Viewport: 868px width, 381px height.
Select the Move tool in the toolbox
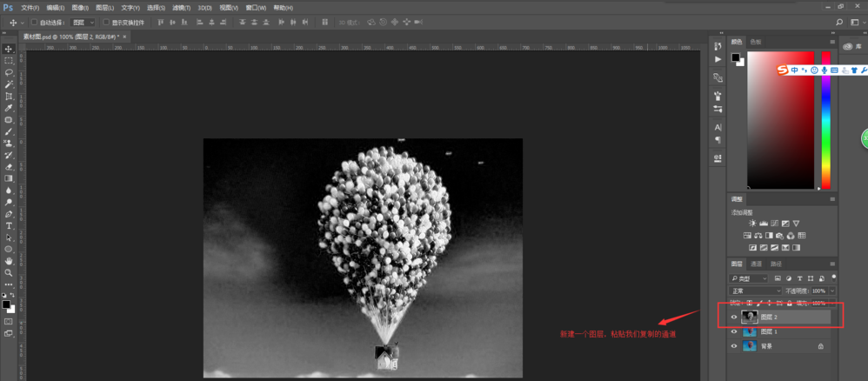click(x=9, y=49)
